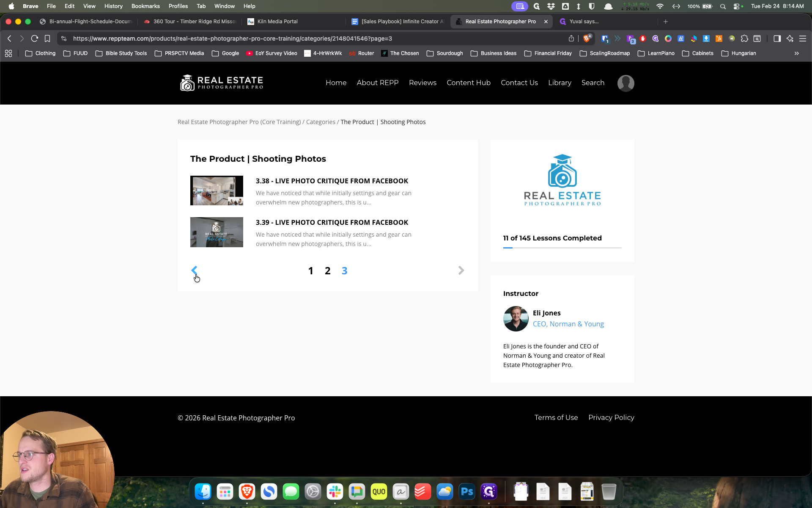
Task: Open lesson 3.38 thumbnail image
Action: pyautogui.click(x=217, y=190)
